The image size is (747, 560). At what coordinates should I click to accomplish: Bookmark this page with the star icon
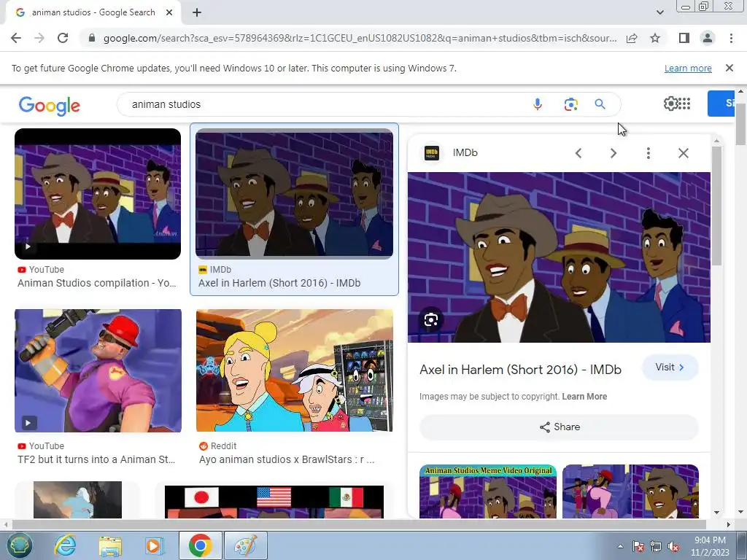(x=655, y=38)
